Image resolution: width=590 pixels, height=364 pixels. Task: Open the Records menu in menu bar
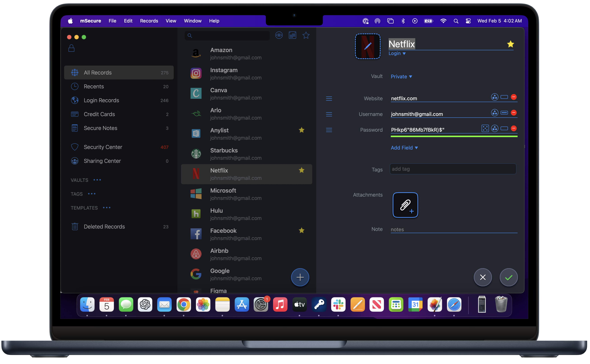point(149,21)
